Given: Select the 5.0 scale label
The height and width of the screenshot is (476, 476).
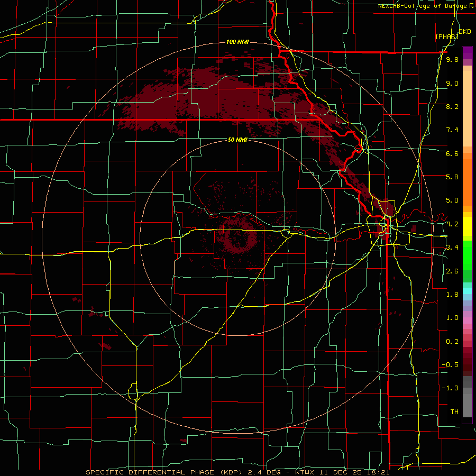Looking at the screenshot, I should (452, 200).
